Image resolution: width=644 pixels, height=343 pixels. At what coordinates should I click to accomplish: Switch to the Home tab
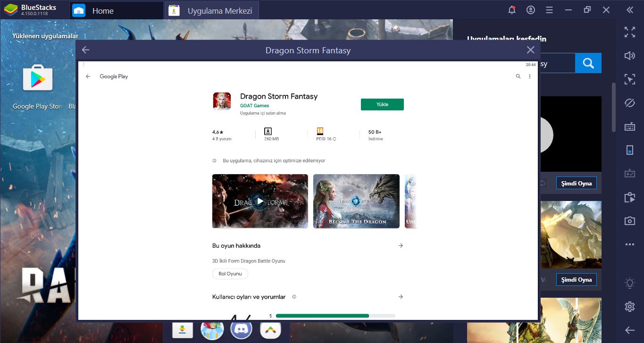116,10
